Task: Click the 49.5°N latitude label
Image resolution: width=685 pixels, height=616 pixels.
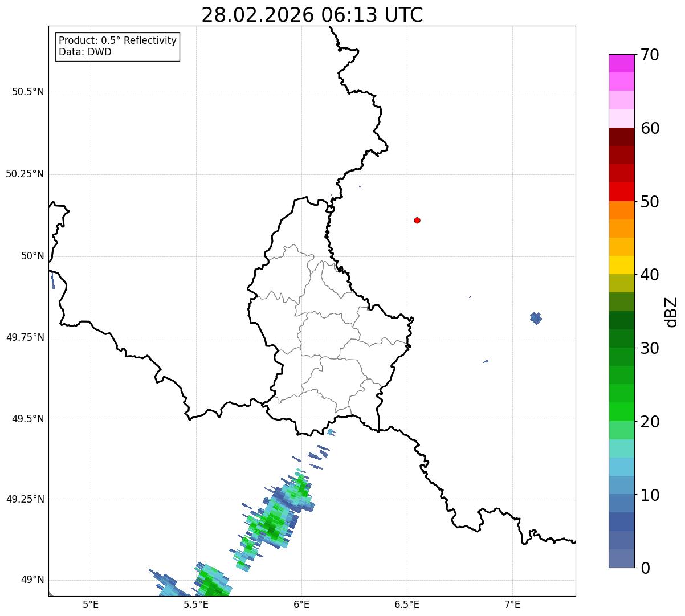Action: 28,419
